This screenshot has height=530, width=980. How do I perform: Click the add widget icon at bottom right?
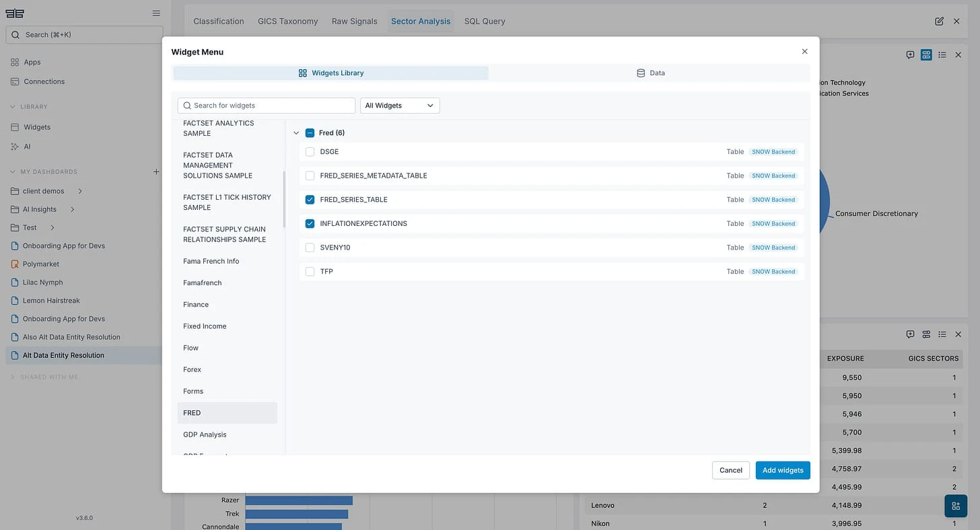click(955, 505)
